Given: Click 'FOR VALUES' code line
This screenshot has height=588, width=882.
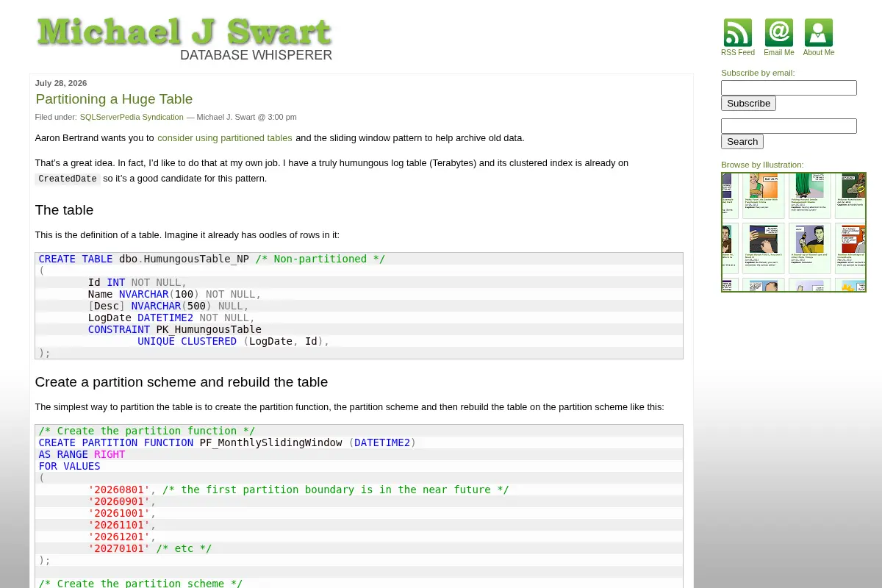Looking at the screenshot, I should [69, 466].
